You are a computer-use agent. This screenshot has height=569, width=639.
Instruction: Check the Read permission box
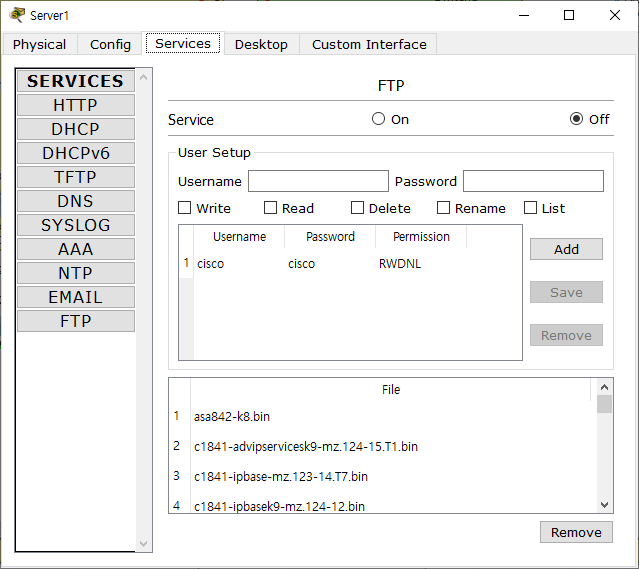tap(270, 208)
